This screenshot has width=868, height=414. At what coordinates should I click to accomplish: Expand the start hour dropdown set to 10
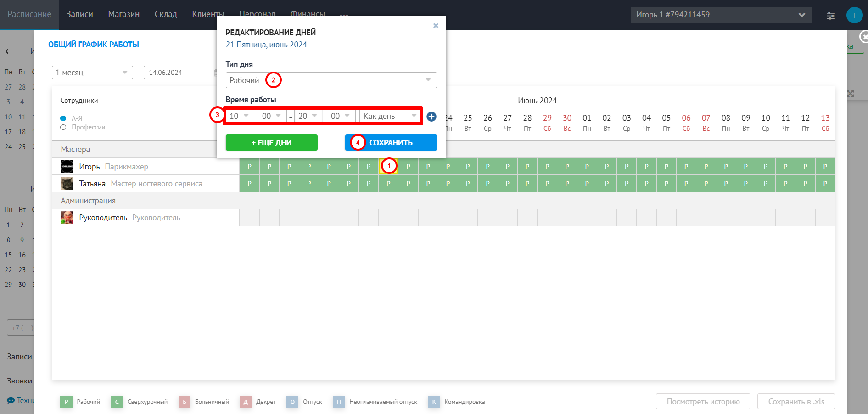(240, 116)
